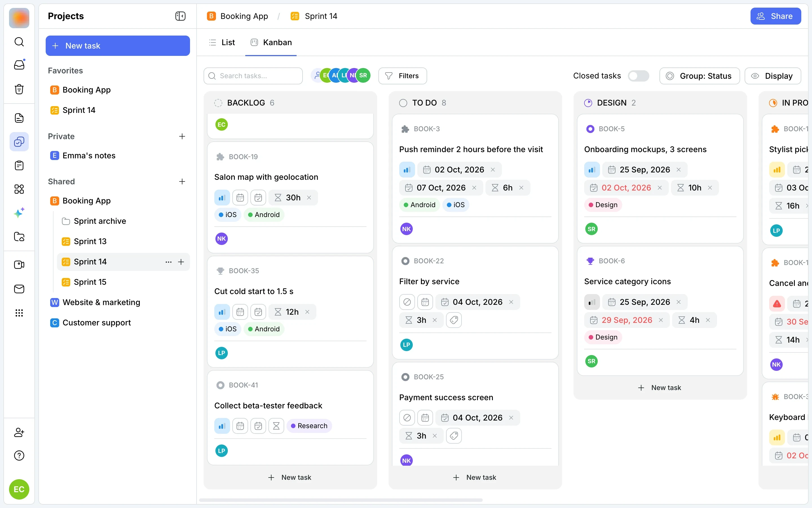Image resolution: width=812 pixels, height=508 pixels.
Task: Click the AI sparkle icon in left rail
Action: coord(19,213)
